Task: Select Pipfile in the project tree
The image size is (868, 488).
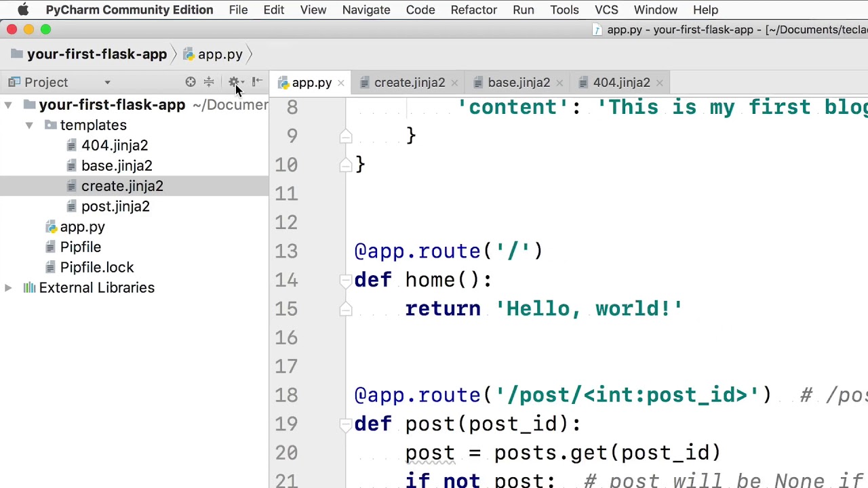Action: click(80, 247)
